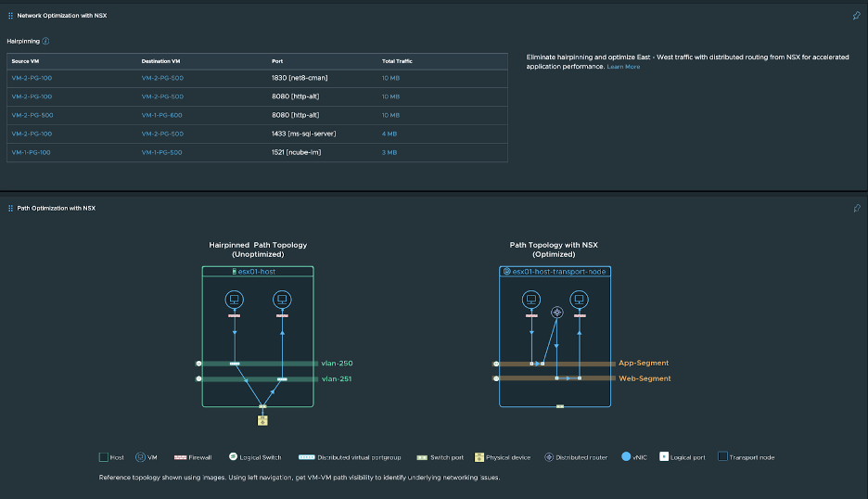The width and height of the screenshot is (868, 499).
Task: Open the Learn More link
Action: click(x=623, y=67)
